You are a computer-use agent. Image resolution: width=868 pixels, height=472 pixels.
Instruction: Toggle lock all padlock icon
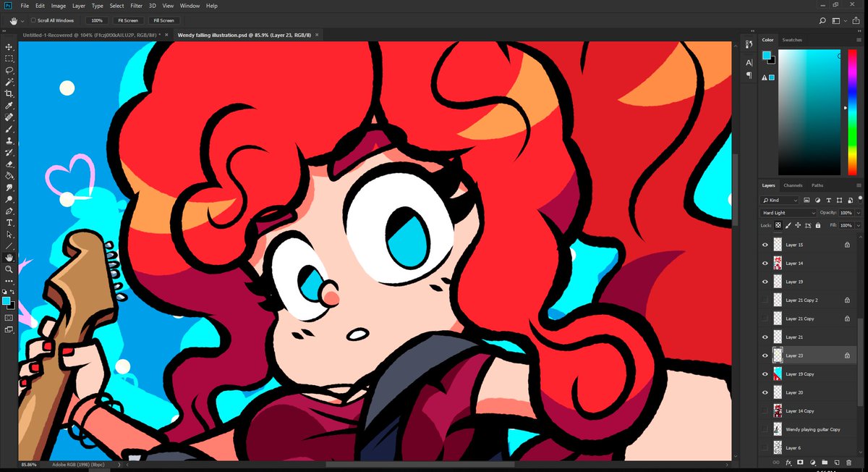[817, 225]
